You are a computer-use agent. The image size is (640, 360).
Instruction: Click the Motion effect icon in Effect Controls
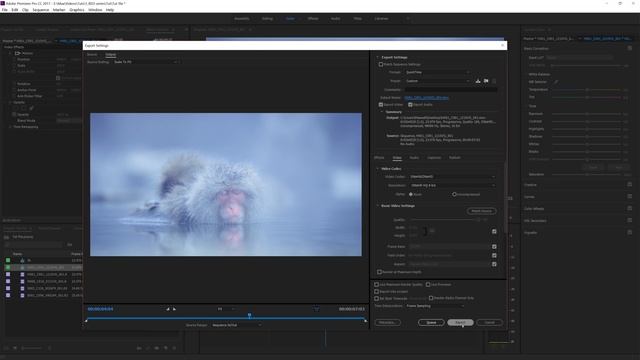pyautogui.click(x=18, y=53)
